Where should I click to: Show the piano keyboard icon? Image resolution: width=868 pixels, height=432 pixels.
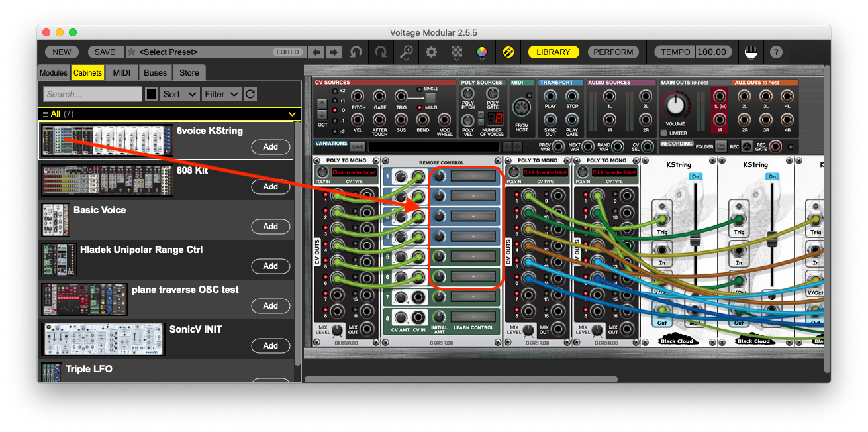point(751,52)
